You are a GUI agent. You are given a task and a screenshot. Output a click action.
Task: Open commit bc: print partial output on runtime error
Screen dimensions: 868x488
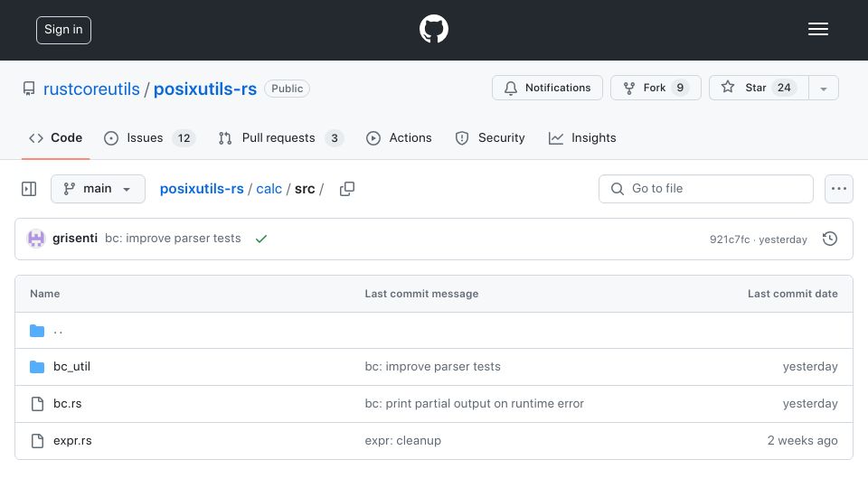pos(474,404)
